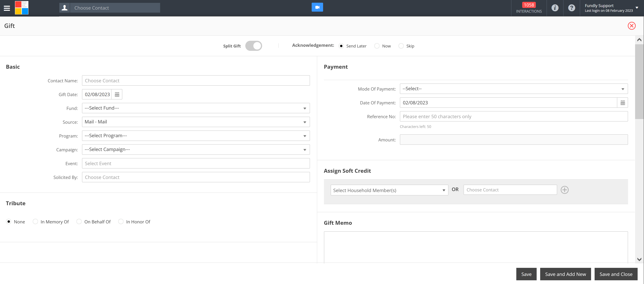Screen dimensions: 644x284
Task: Click the video camera icon in top bar
Action: [317, 7]
